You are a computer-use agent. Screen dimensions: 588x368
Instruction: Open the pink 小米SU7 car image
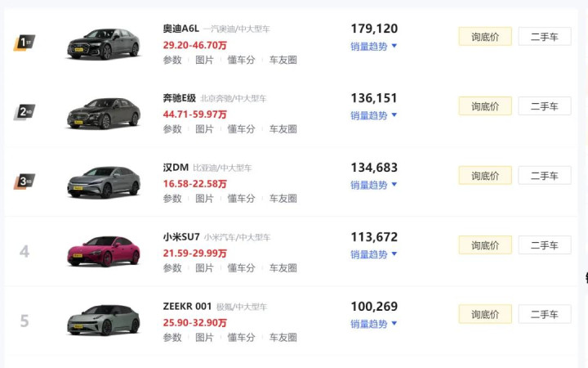click(x=104, y=251)
